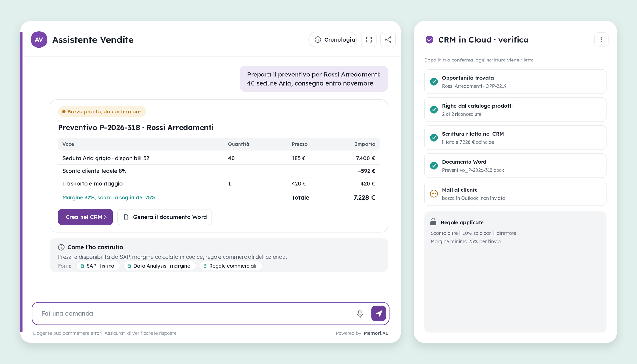Expand chat to fullscreen
The height and width of the screenshot is (364, 637).
(x=369, y=39)
